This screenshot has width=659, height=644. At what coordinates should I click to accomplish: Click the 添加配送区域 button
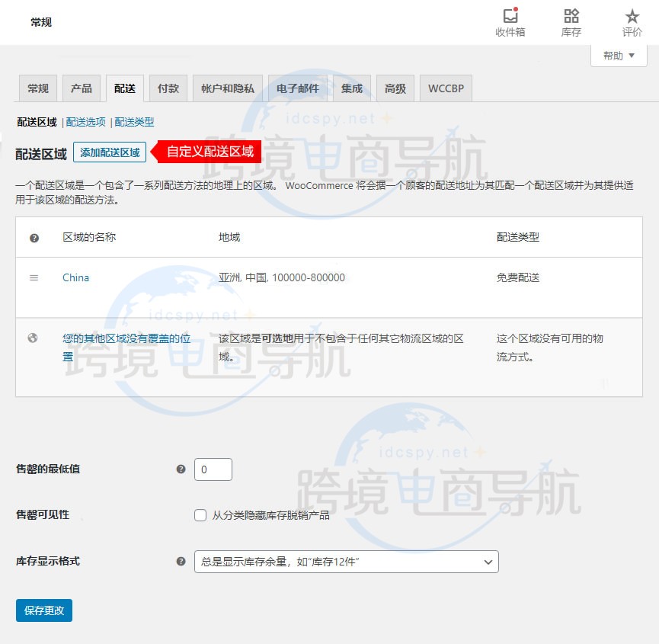point(110,152)
